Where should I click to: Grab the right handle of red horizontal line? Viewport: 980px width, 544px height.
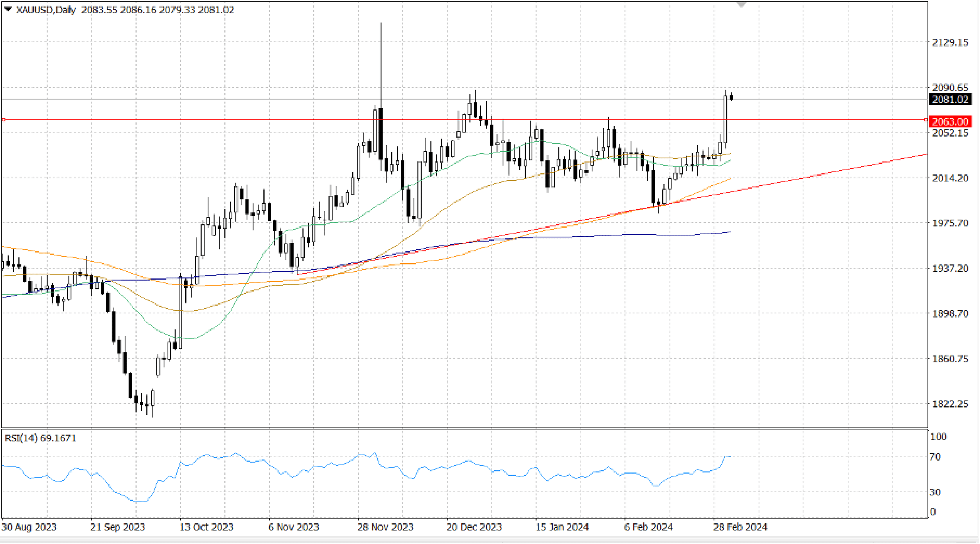point(926,120)
